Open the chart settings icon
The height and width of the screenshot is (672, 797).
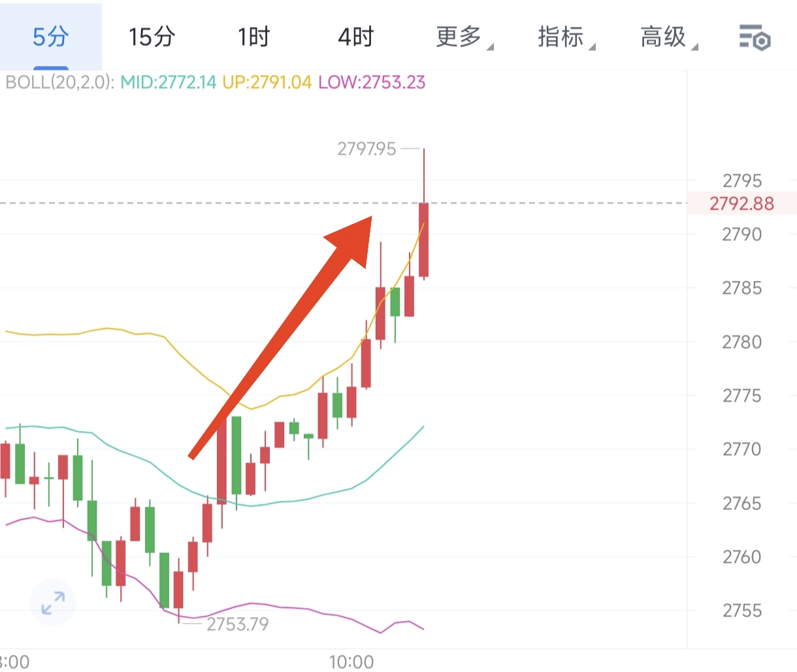(x=755, y=37)
